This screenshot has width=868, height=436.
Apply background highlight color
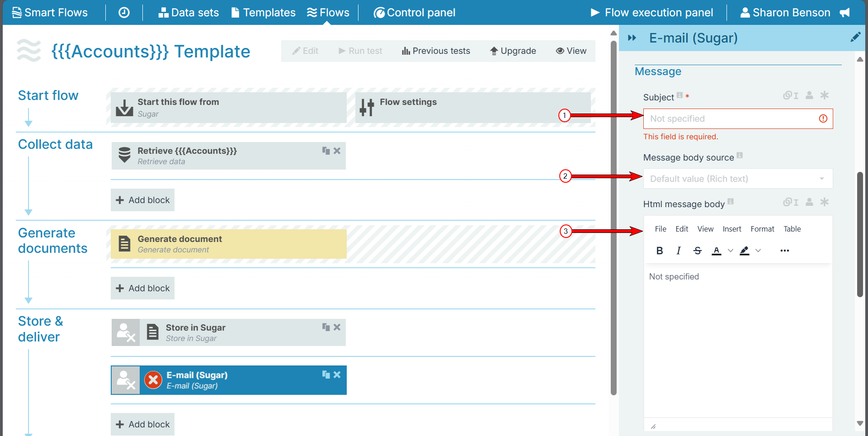coord(745,251)
